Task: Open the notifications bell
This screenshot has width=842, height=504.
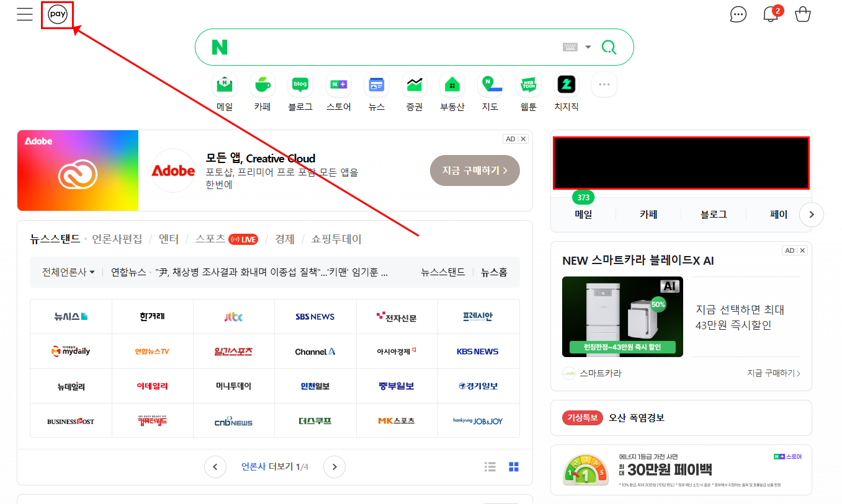Action: 771,14
